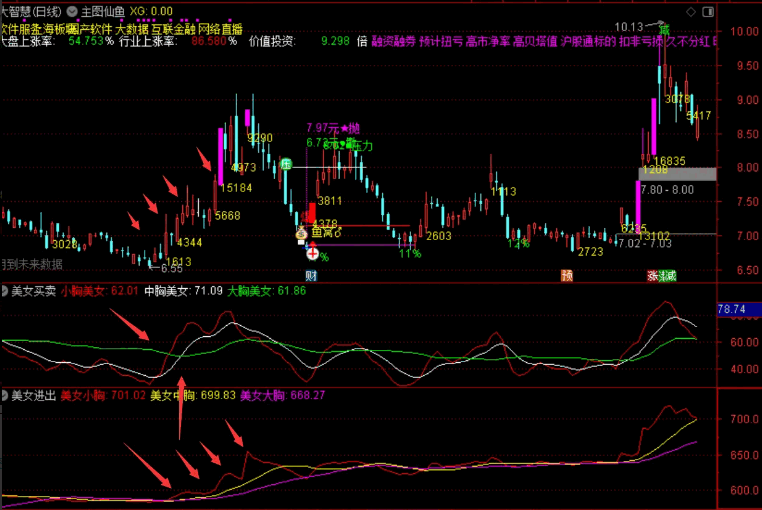
Task: Click the 大胸美女: 61.86 readout
Action: tap(267, 291)
